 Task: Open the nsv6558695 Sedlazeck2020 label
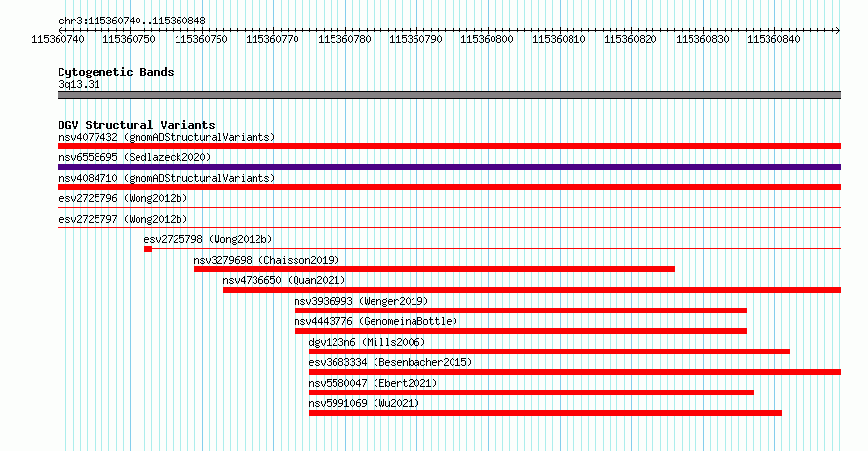coord(135,157)
